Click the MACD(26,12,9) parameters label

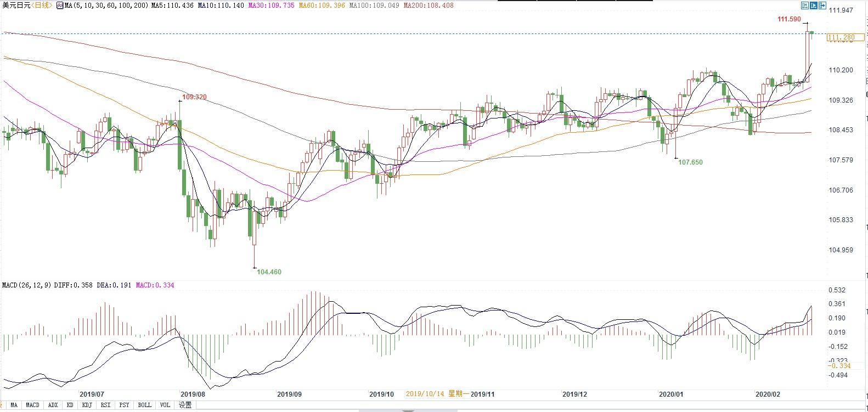click(x=27, y=285)
